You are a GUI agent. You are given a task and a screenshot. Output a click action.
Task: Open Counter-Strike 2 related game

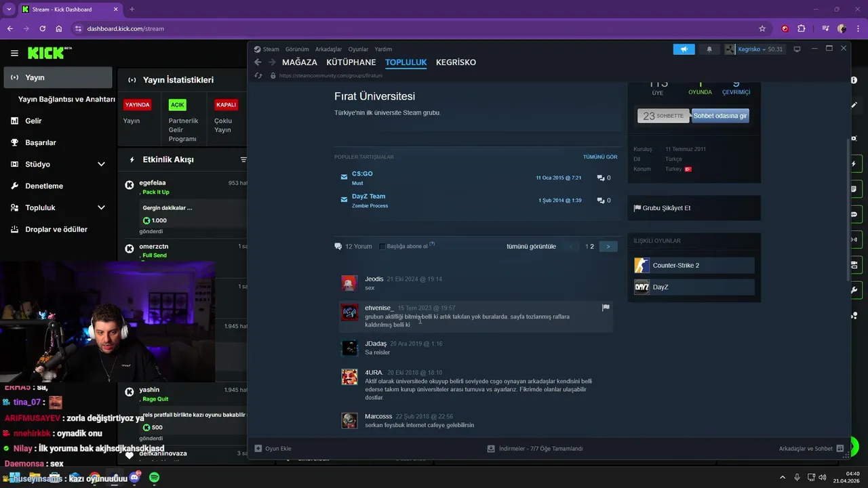click(x=694, y=265)
